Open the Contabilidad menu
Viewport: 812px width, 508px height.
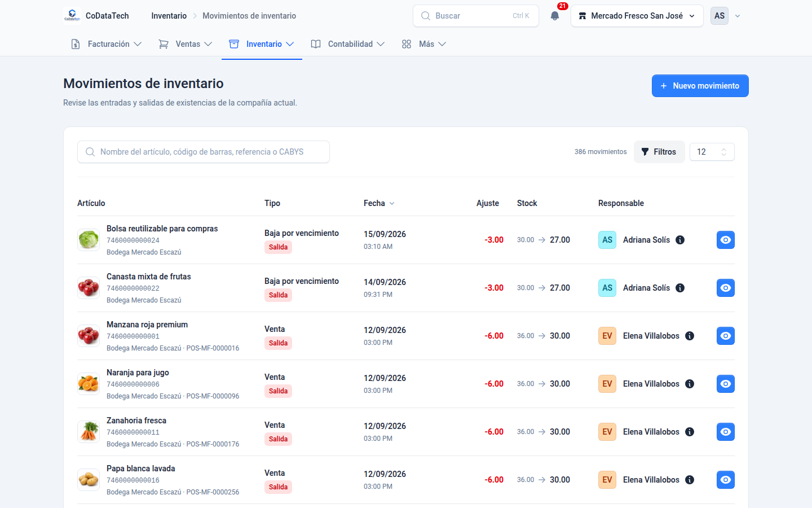348,44
